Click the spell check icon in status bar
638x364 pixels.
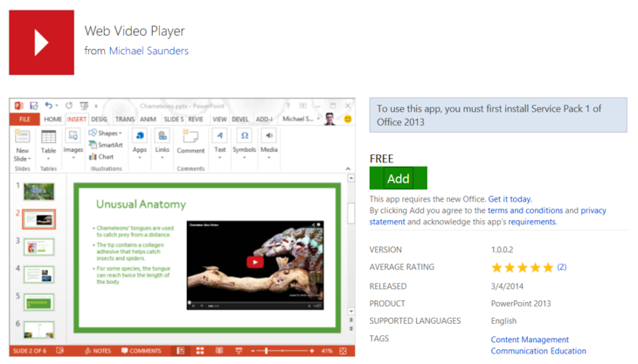pos(59,351)
